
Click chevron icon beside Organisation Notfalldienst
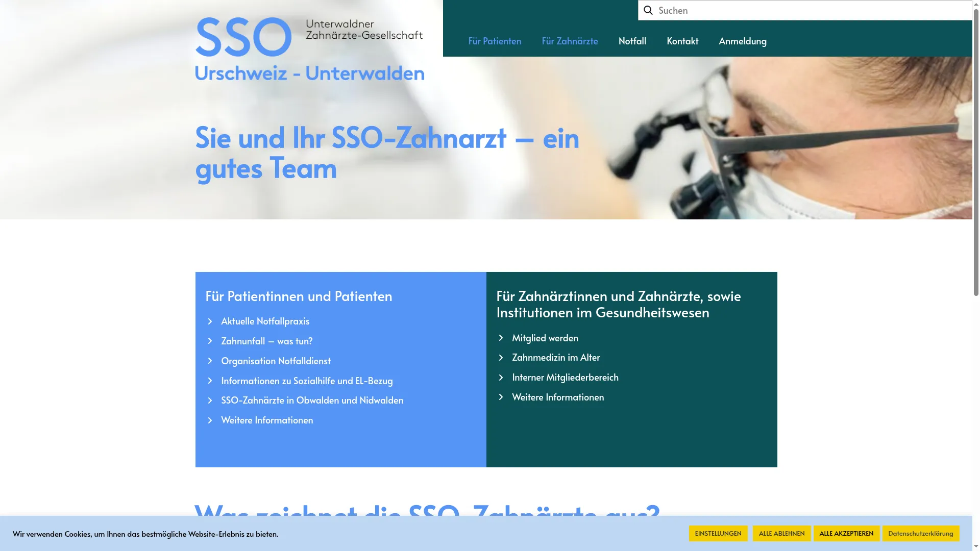coord(210,361)
